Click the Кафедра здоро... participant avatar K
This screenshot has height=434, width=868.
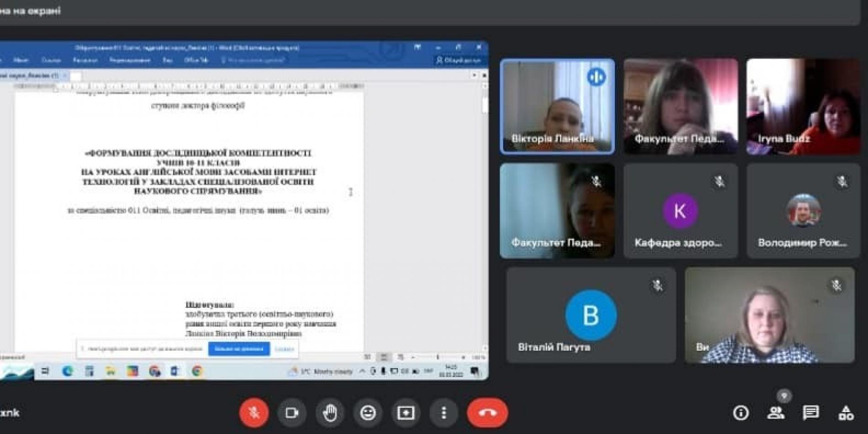(x=680, y=211)
